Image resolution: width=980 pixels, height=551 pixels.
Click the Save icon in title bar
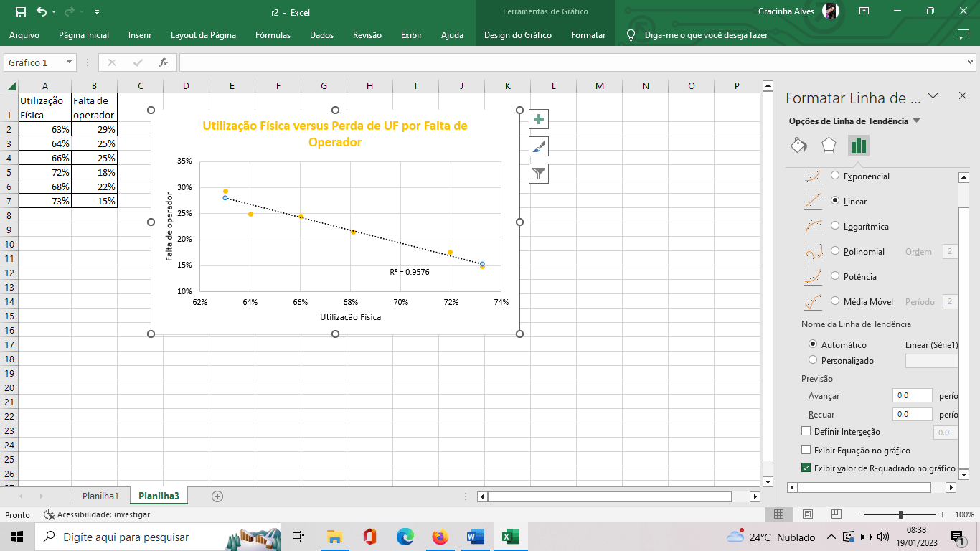[20, 12]
